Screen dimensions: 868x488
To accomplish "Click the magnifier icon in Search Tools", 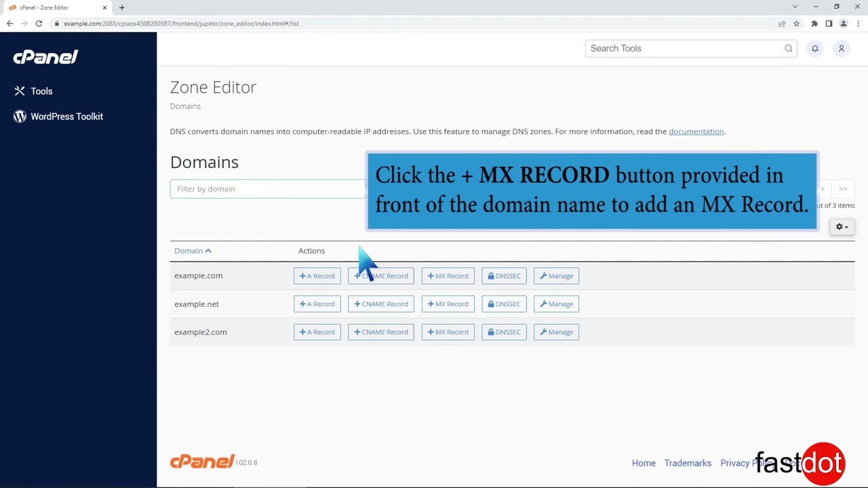I will (788, 48).
